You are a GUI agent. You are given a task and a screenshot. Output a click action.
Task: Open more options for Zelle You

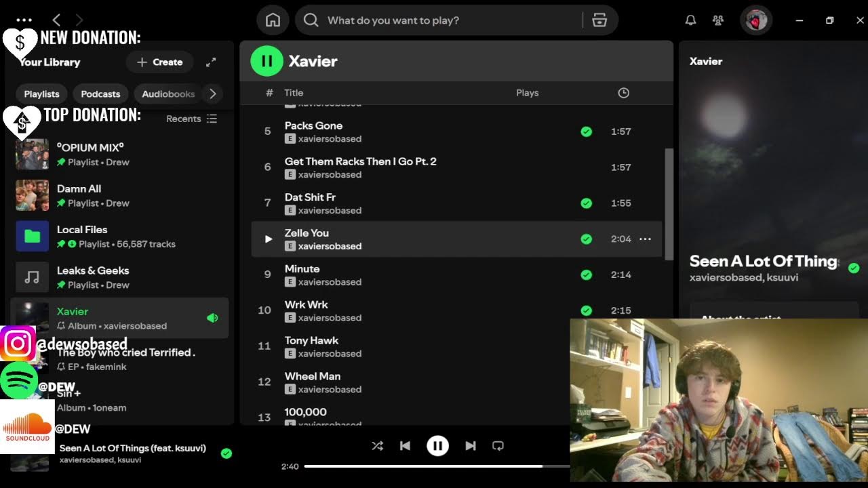(x=645, y=239)
